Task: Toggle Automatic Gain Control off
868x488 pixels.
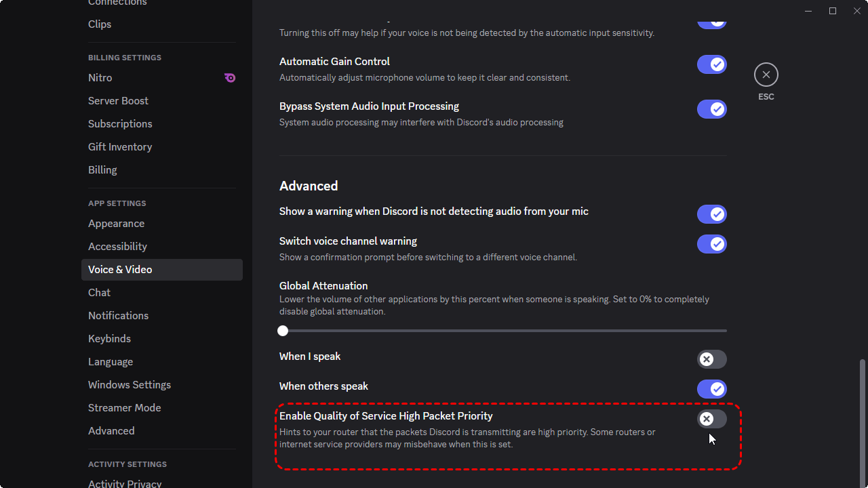Action: pyautogui.click(x=711, y=64)
